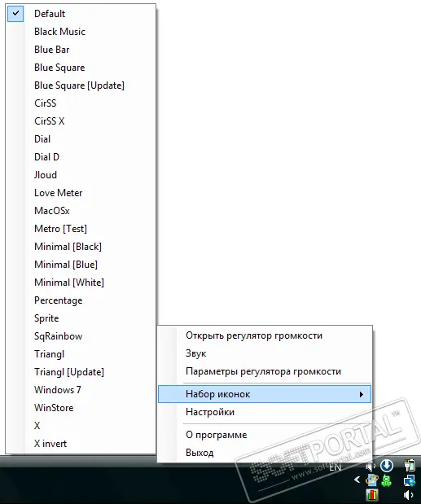Click the speaker tray icon beside EN
Image resolution: width=421 pixels, height=504 pixels.
371,466
